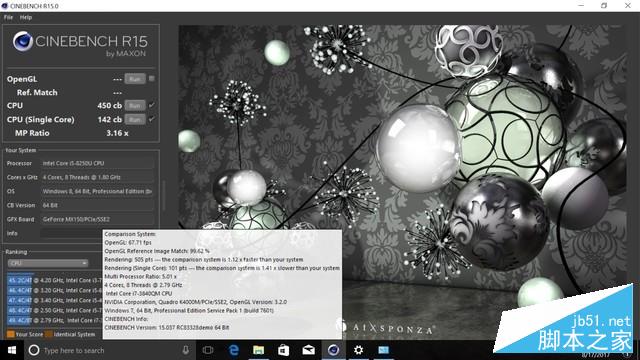
Task: Toggle the OpenGL test checkbox
Action: (152, 78)
